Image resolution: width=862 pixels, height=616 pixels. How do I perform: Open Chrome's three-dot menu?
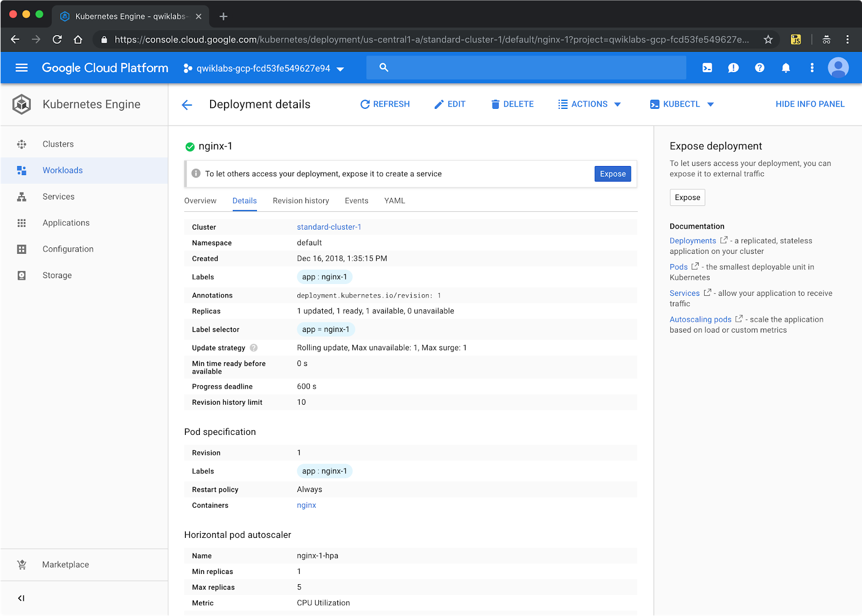(847, 39)
